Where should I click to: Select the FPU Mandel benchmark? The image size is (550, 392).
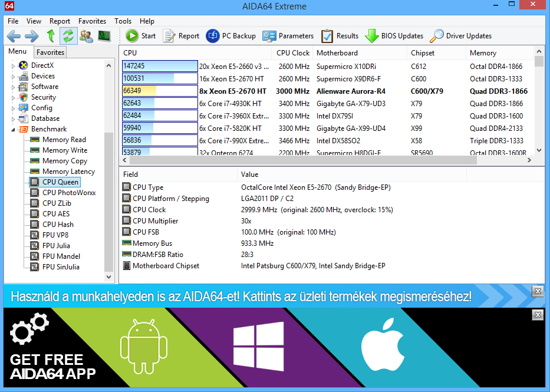pyautogui.click(x=61, y=256)
